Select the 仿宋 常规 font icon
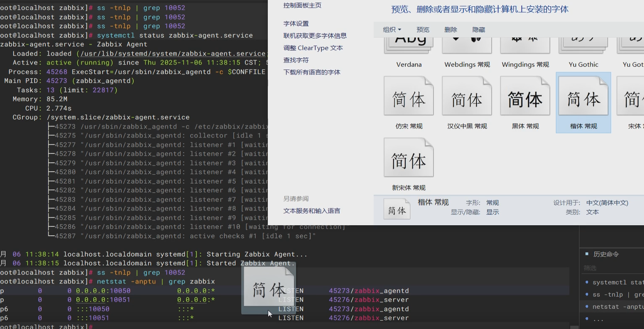The width and height of the screenshot is (644, 329). point(409,96)
